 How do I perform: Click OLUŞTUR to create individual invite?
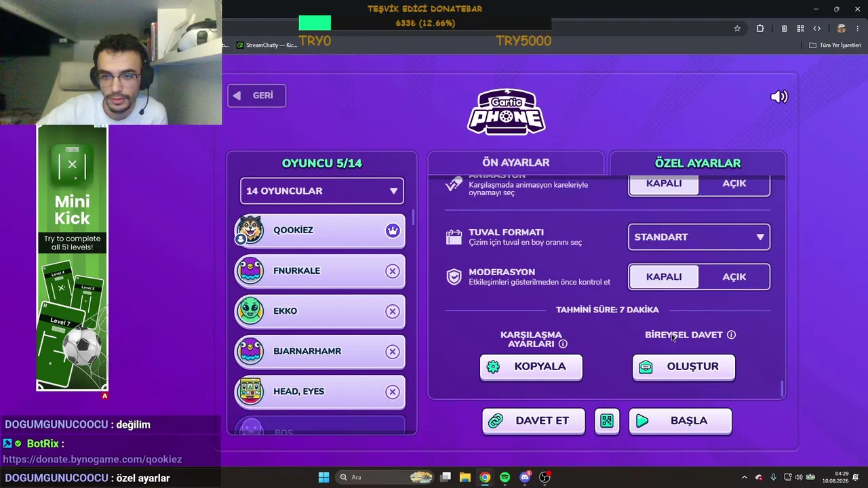click(x=684, y=367)
